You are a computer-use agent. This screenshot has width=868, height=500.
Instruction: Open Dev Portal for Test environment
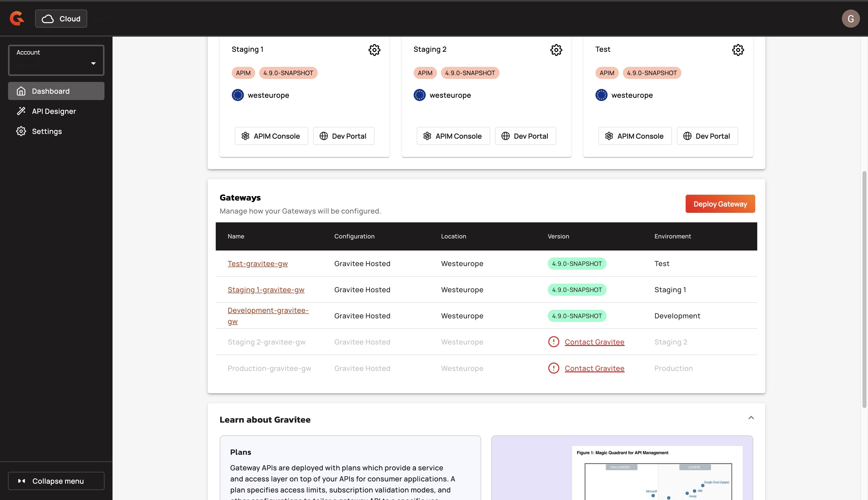707,136
